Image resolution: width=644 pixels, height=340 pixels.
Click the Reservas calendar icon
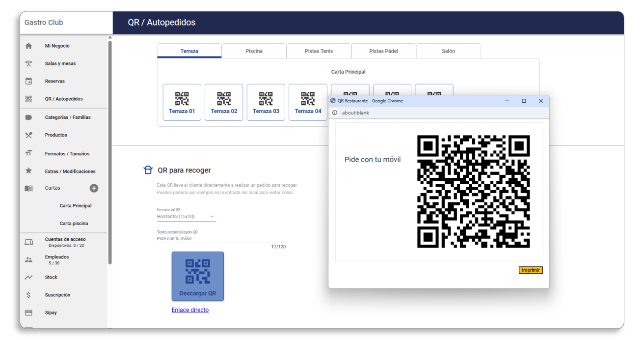coord(28,81)
